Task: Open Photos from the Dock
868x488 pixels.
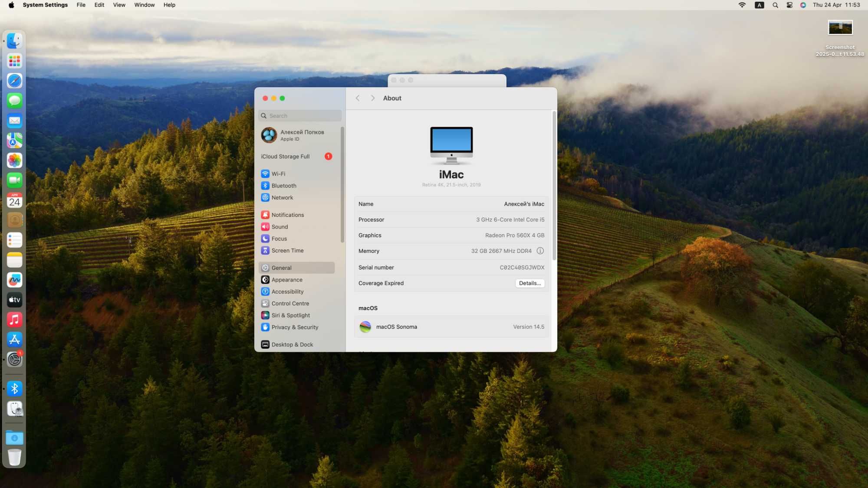Action: (x=14, y=161)
